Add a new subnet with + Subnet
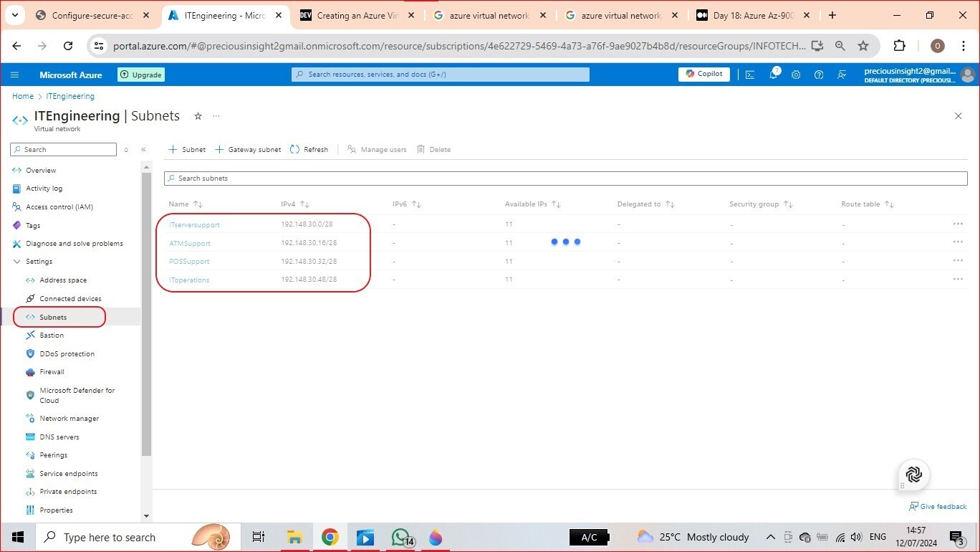Image resolution: width=980 pixels, height=552 pixels. click(x=187, y=149)
